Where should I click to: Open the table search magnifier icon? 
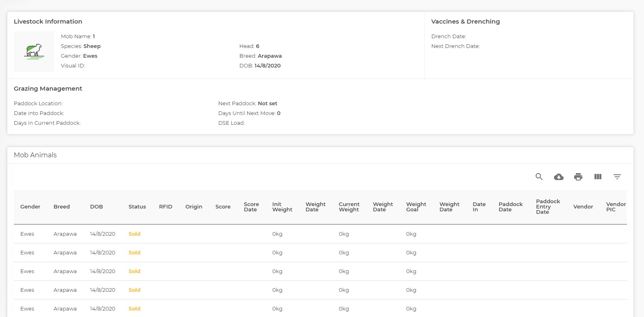tap(539, 177)
